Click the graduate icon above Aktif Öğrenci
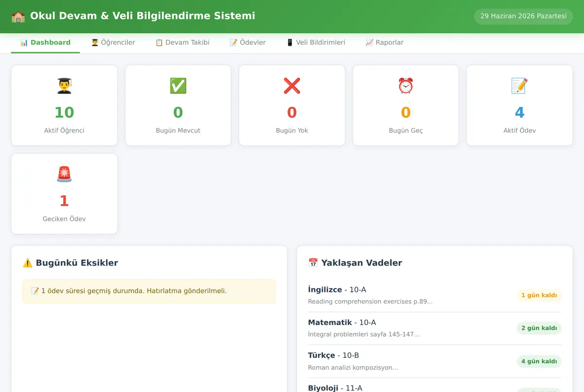 coord(64,86)
